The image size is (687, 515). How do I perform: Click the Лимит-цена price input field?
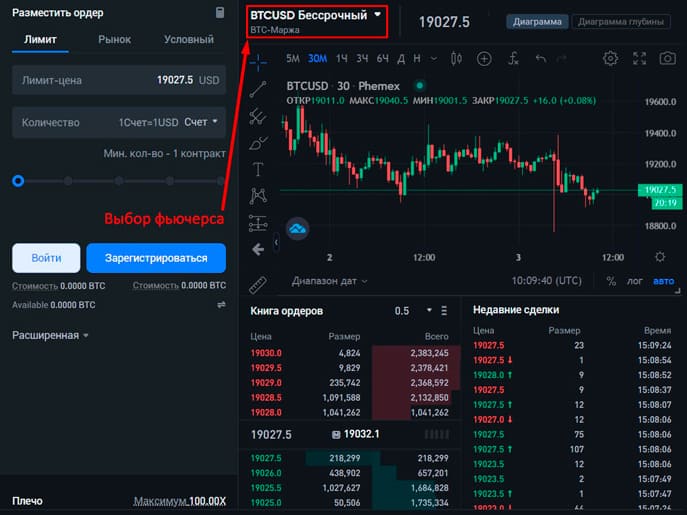pyautogui.click(x=119, y=80)
